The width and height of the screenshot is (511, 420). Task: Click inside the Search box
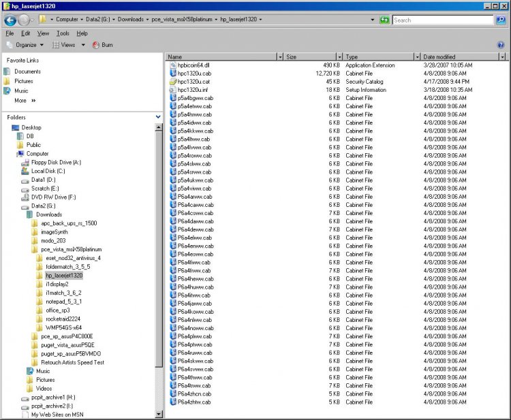(443, 20)
